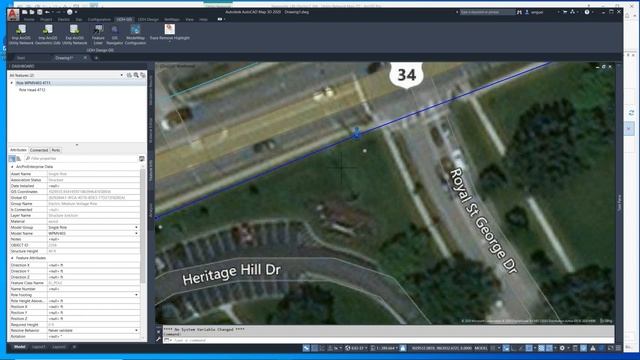This screenshot has width=640, height=360.
Task: Click the customization menu icon at status bar end
Action: click(x=618, y=348)
